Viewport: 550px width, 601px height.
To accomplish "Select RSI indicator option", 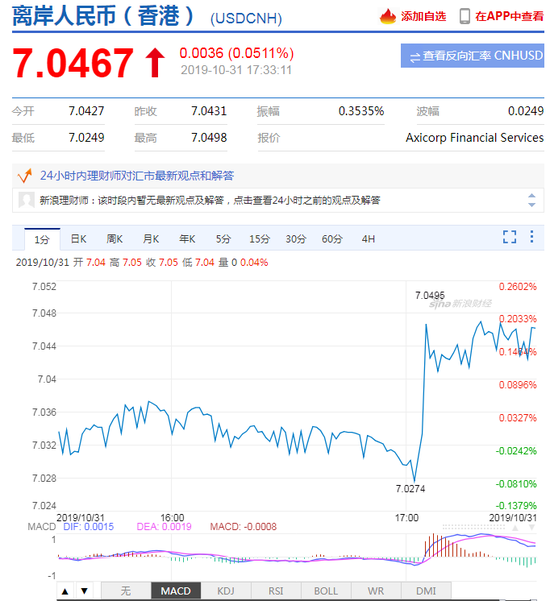I will [x=276, y=591].
